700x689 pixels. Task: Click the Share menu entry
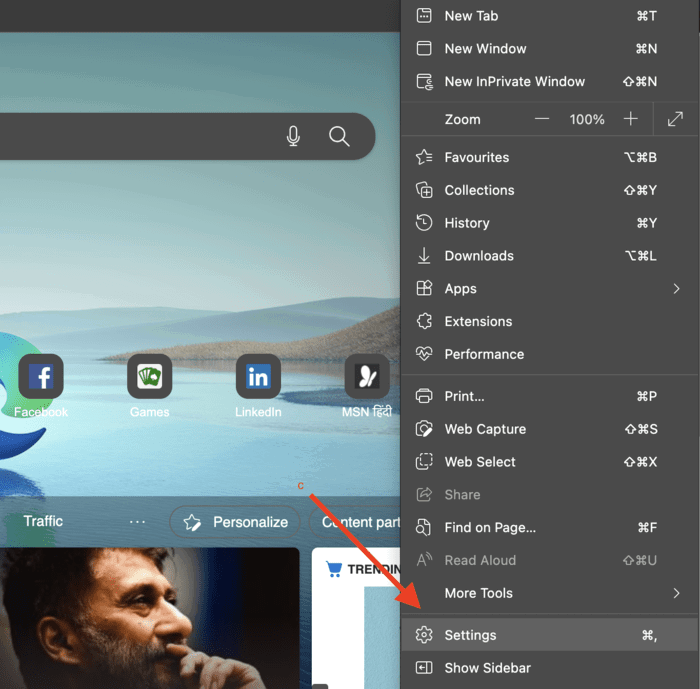[550, 495]
